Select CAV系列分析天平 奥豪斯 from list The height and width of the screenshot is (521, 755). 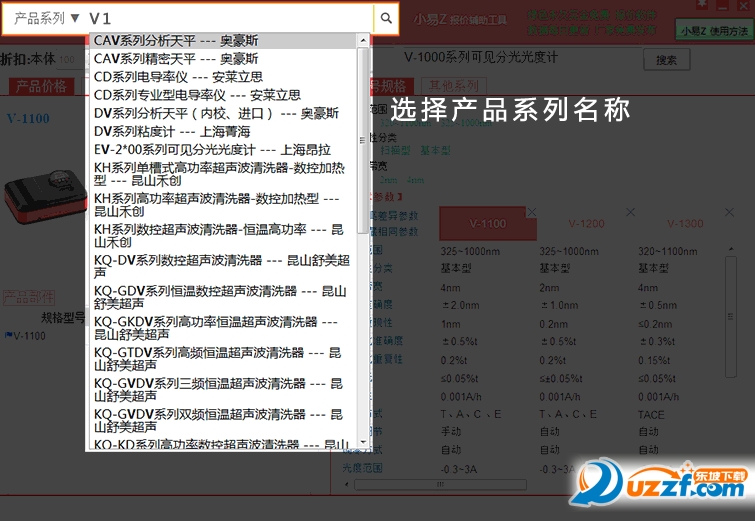(x=176, y=41)
